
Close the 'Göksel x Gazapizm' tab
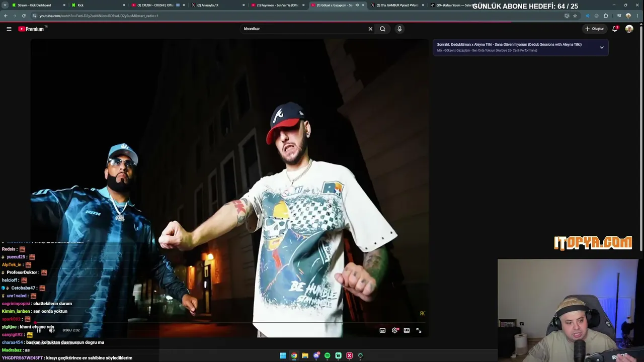(363, 5)
